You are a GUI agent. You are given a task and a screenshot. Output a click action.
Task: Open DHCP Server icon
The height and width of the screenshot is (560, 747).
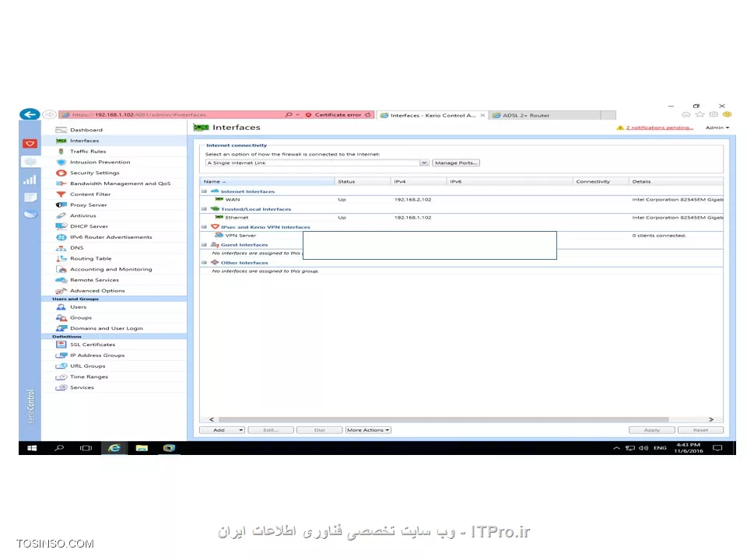61,226
